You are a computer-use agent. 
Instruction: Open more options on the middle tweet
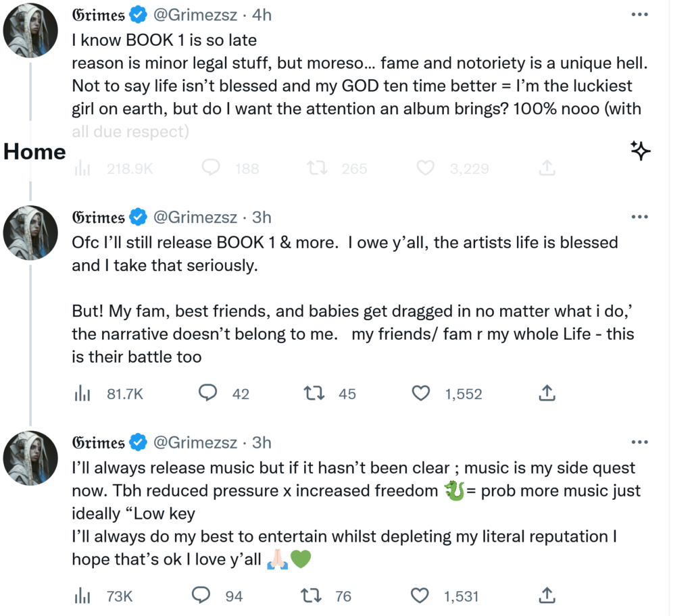coord(639,217)
